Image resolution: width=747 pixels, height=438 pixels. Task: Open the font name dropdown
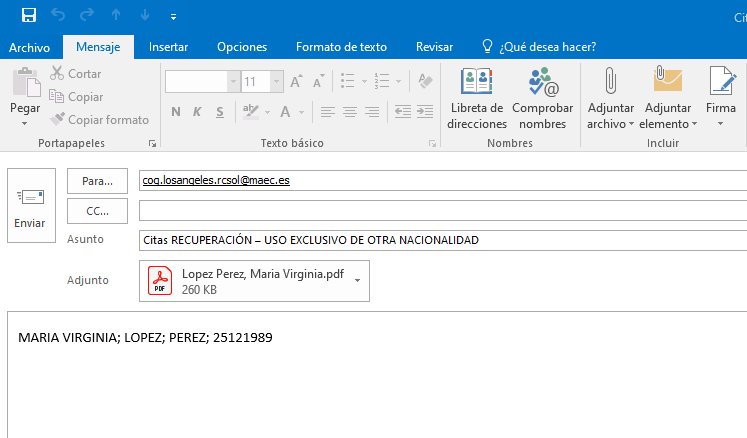(233, 81)
